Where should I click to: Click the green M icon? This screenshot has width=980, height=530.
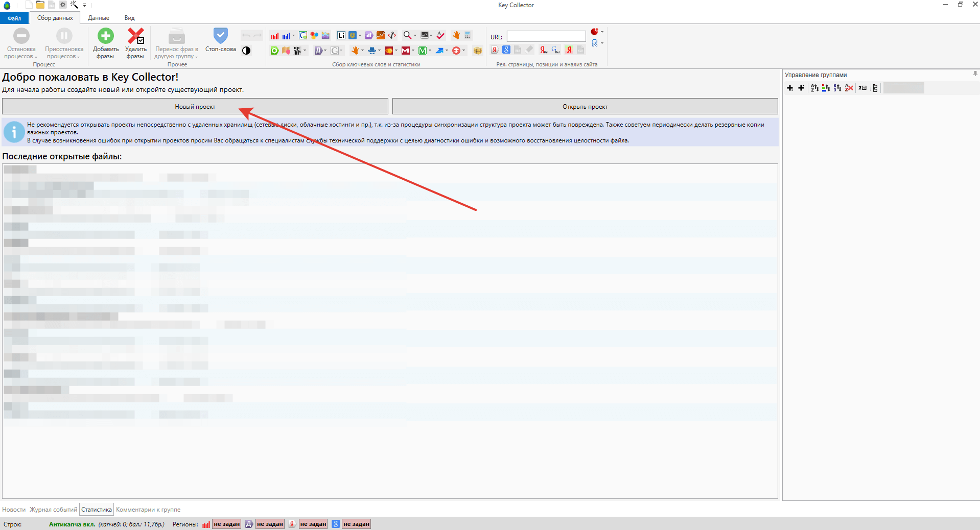click(x=423, y=51)
